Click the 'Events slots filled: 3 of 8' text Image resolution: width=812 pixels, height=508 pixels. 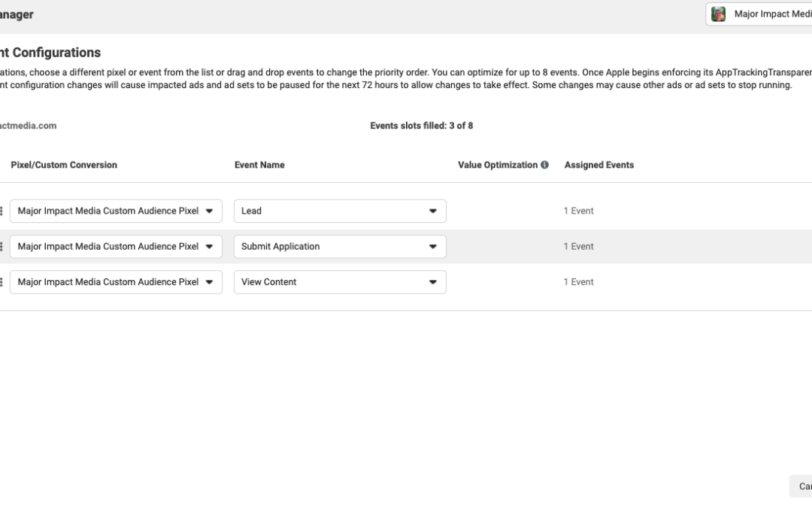[x=422, y=126]
